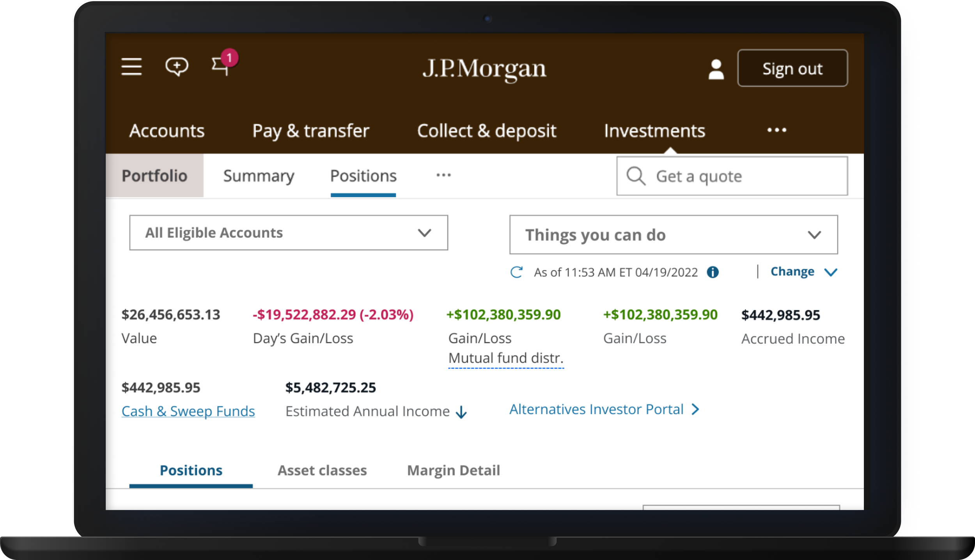Open the hamburger navigation menu
This screenshot has width=975, height=560.
[x=131, y=67]
